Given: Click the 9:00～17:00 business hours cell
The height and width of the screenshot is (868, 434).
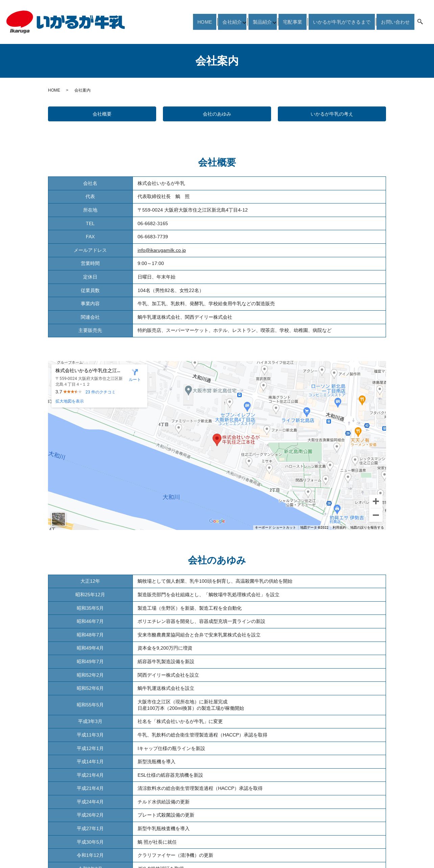Looking at the screenshot, I should point(259,263).
